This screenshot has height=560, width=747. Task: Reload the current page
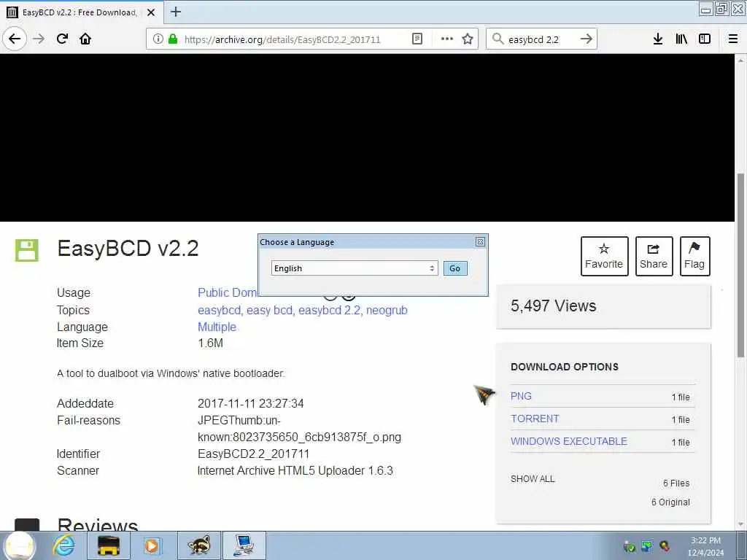(x=63, y=39)
